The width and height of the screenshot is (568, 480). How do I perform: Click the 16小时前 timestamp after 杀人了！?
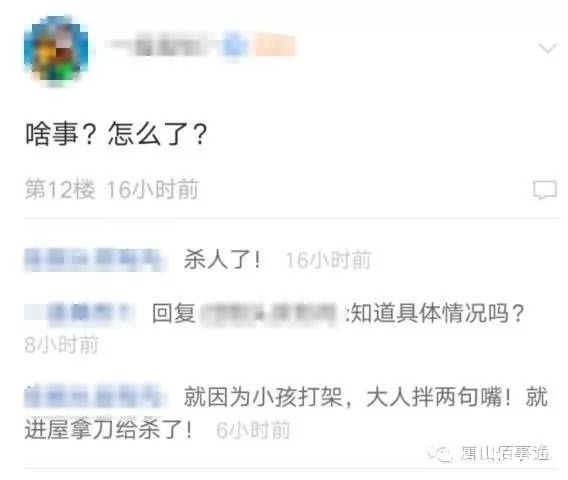click(x=328, y=260)
